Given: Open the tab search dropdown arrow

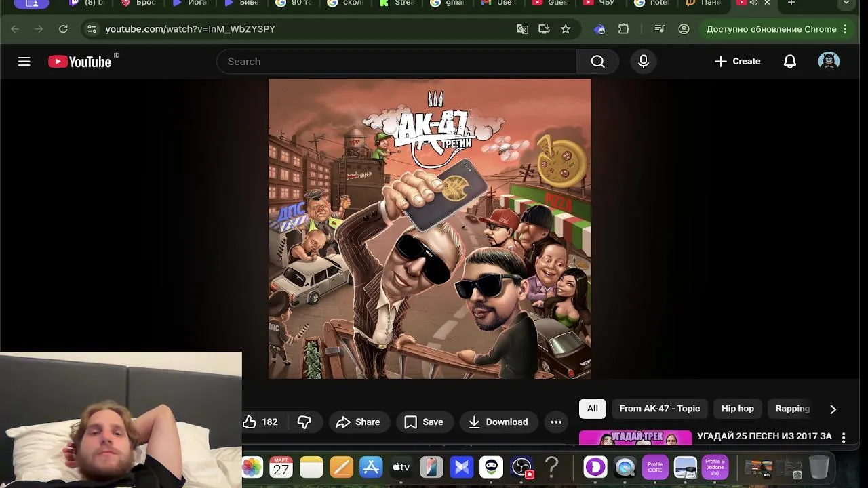Looking at the screenshot, I should pos(846,3).
